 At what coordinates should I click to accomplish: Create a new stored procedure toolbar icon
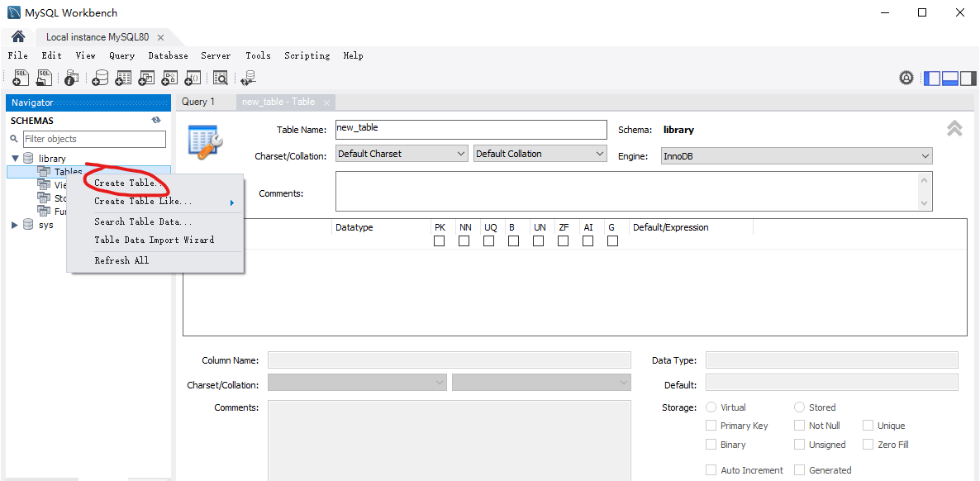pyautogui.click(x=169, y=78)
